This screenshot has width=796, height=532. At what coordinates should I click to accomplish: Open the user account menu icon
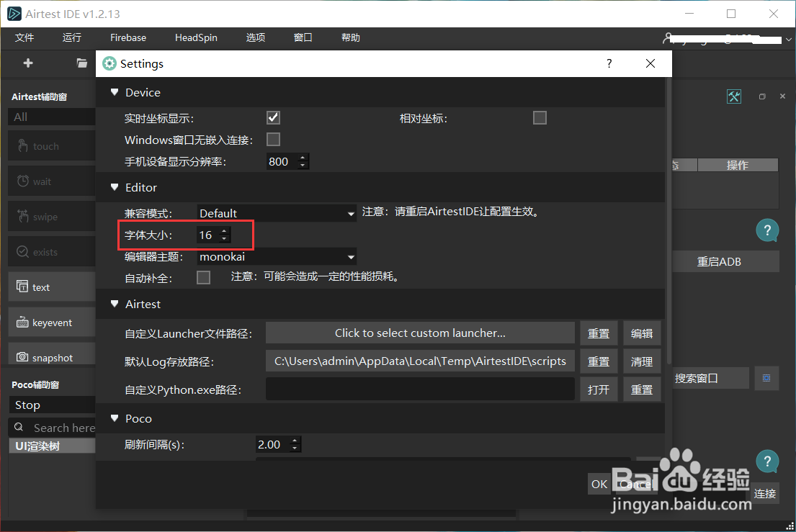(668, 38)
